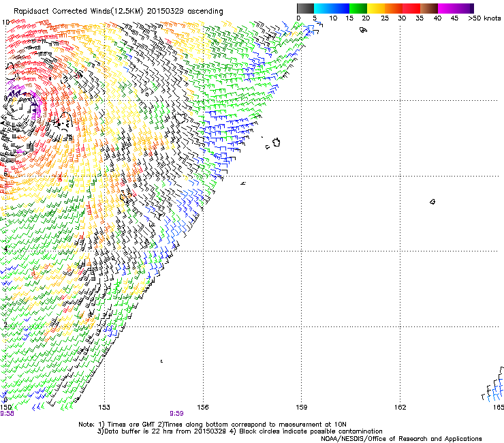
Task: Click the ">50 knots" legend label
Action: click(484, 18)
